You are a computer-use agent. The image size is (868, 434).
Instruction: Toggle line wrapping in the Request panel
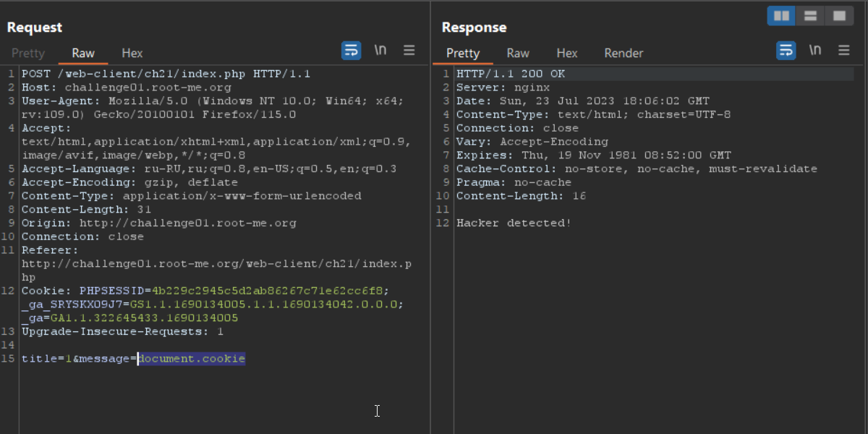352,51
